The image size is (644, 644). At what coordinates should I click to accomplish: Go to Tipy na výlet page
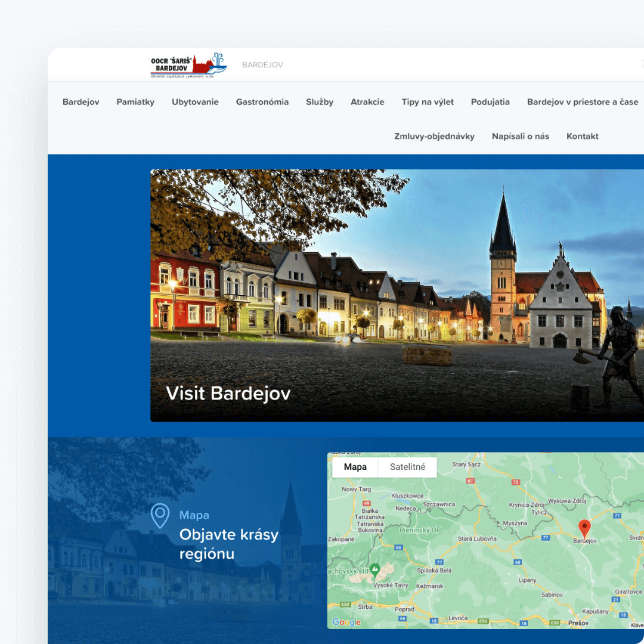click(428, 102)
